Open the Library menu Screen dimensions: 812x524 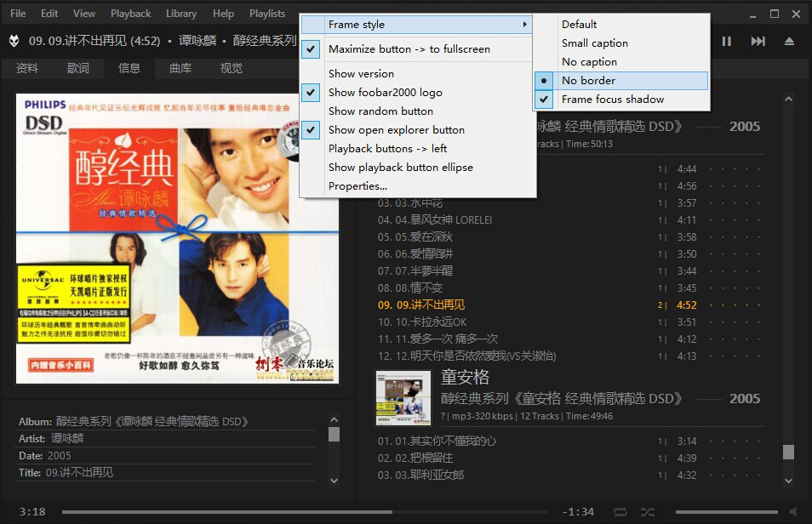pyautogui.click(x=181, y=14)
